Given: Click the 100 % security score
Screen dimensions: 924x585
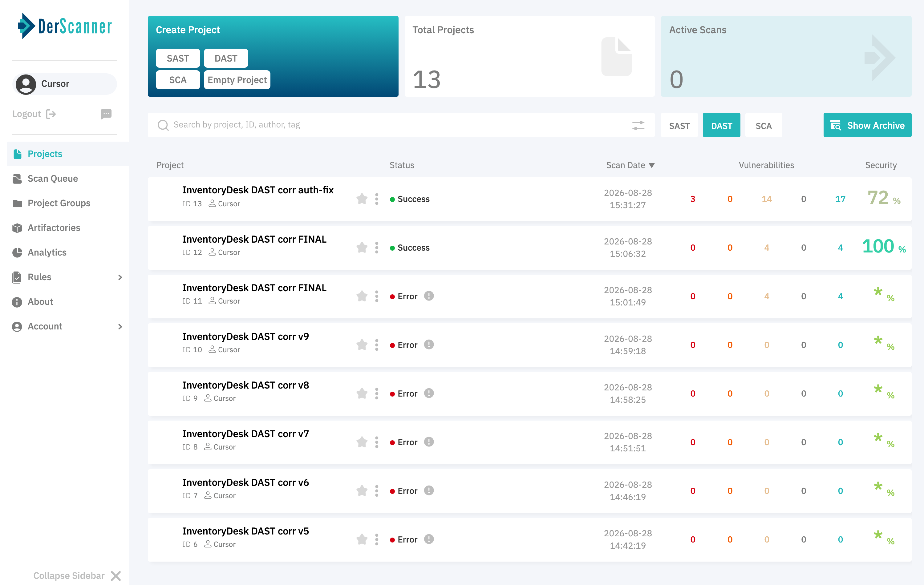Looking at the screenshot, I should click(x=884, y=247).
